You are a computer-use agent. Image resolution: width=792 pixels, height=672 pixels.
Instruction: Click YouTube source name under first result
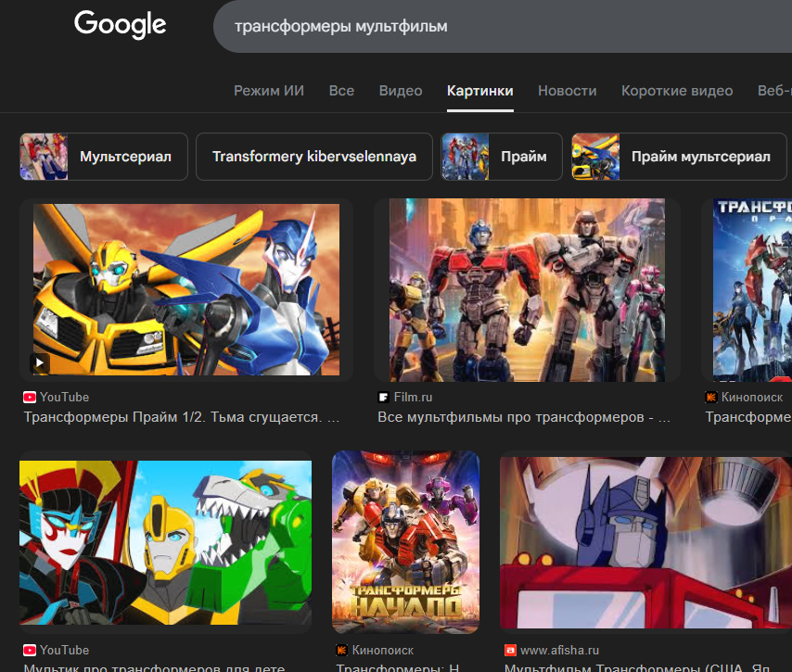click(x=65, y=398)
